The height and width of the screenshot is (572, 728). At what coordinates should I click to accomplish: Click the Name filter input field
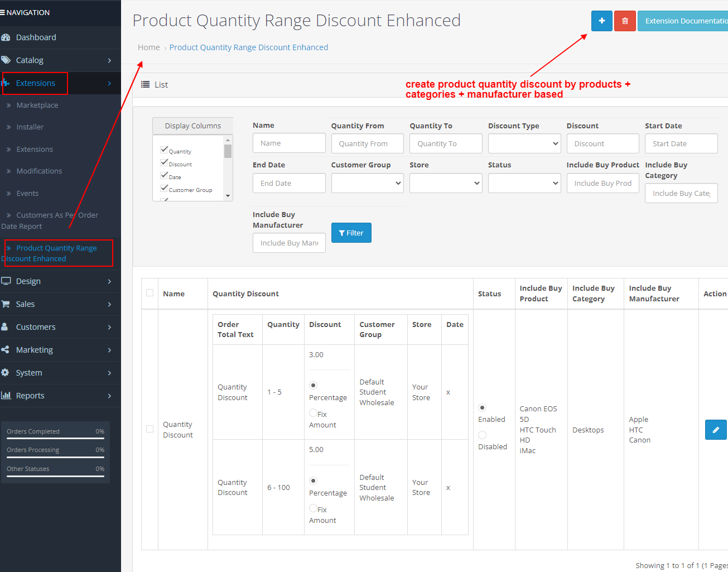(x=289, y=143)
